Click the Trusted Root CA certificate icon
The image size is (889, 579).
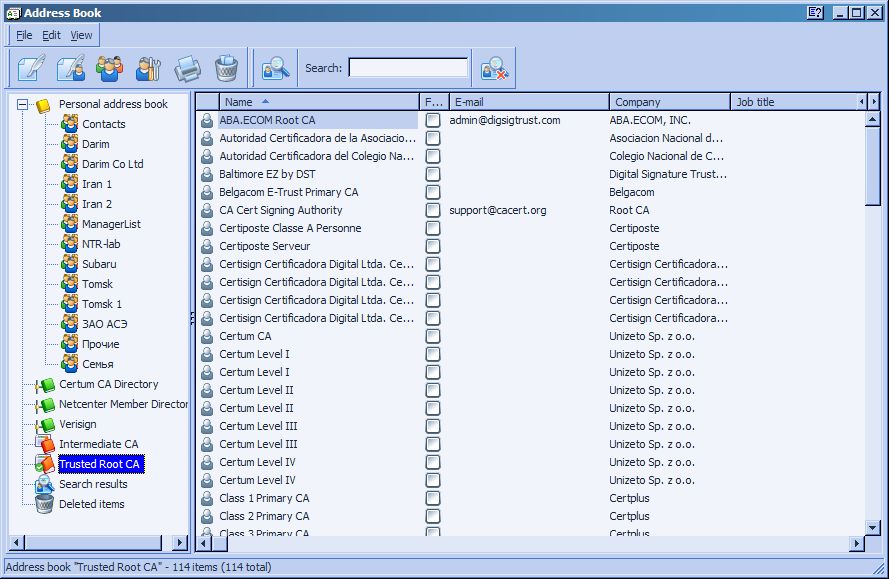tap(45, 464)
